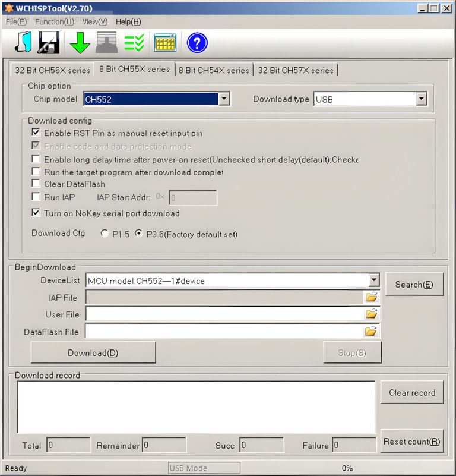Click the yellow grid table toolbar icon
The height and width of the screenshot is (476, 456).
coord(165,43)
